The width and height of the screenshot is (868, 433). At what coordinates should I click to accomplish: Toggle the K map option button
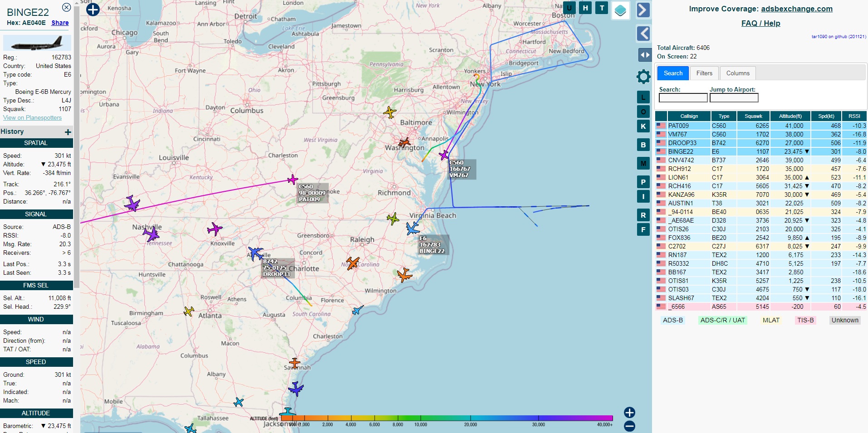[643, 126]
